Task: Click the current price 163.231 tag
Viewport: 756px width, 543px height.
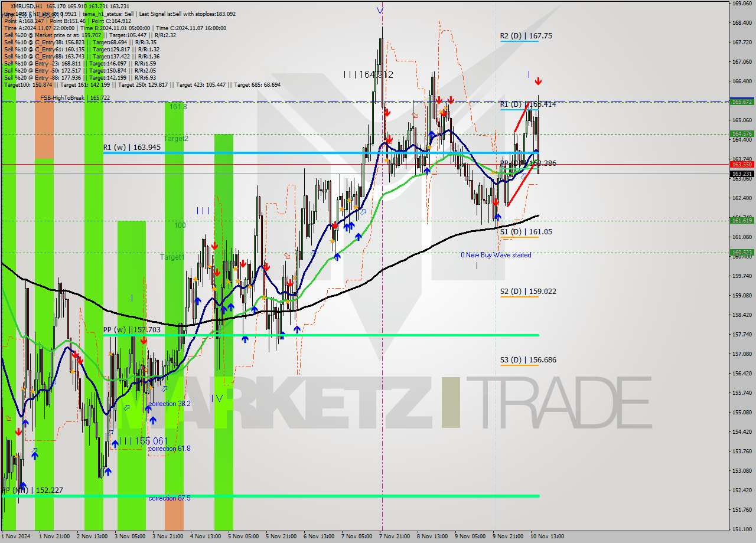Action: [742, 174]
